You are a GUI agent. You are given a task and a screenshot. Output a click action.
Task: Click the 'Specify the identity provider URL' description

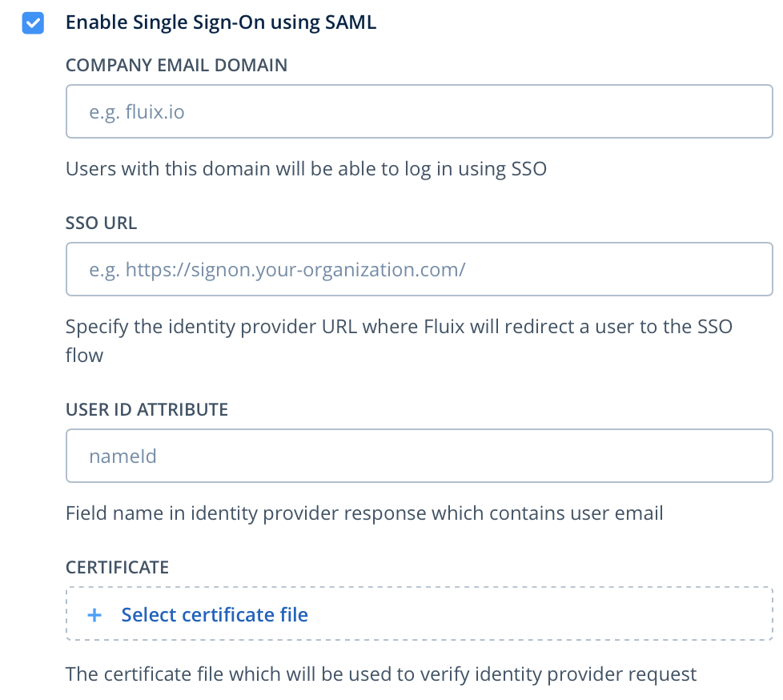399,328
